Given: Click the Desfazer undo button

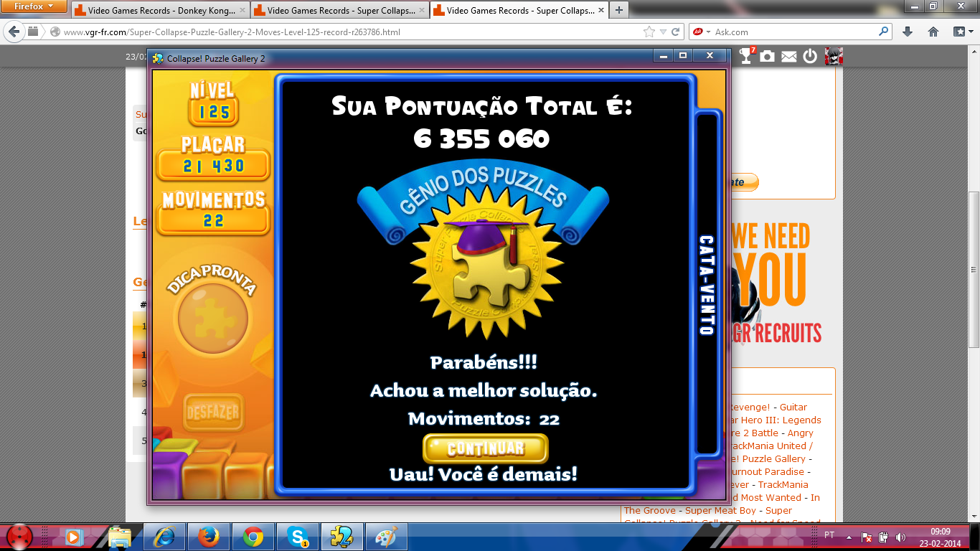Looking at the screenshot, I should [x=212, y=413].
